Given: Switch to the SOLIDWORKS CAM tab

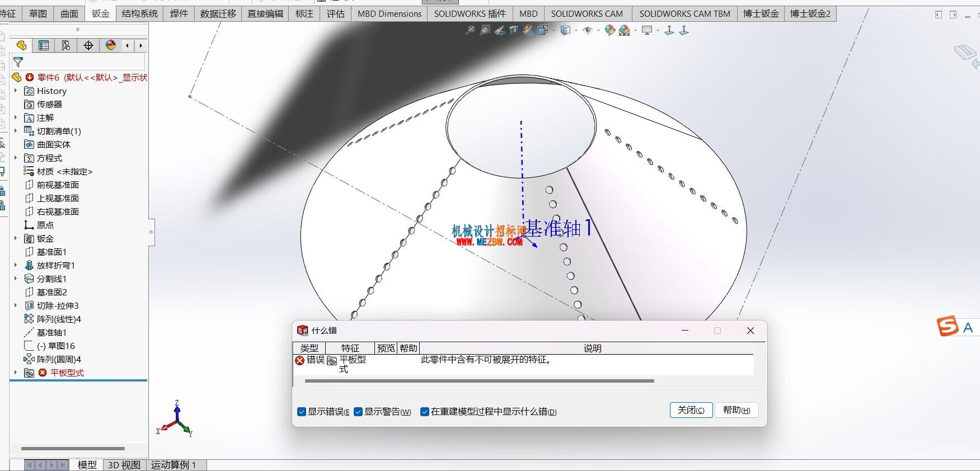Looking at the screenshot, I should (x=587, y=13).
